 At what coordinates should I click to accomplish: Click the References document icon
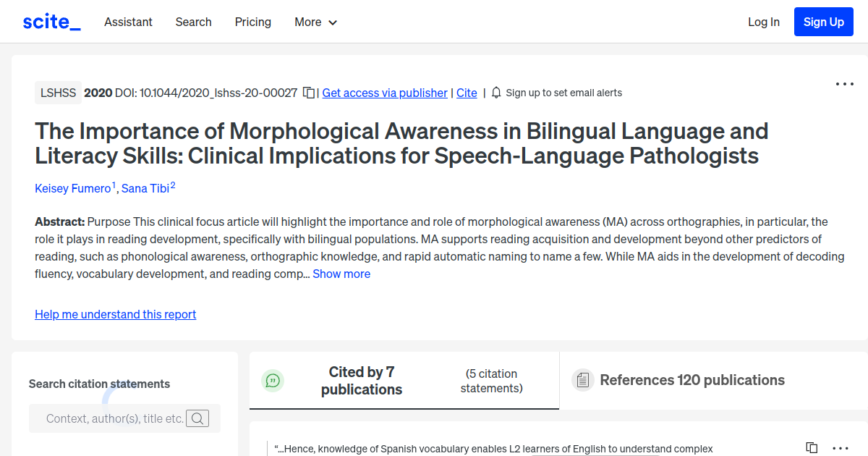(x=583, y=379)
